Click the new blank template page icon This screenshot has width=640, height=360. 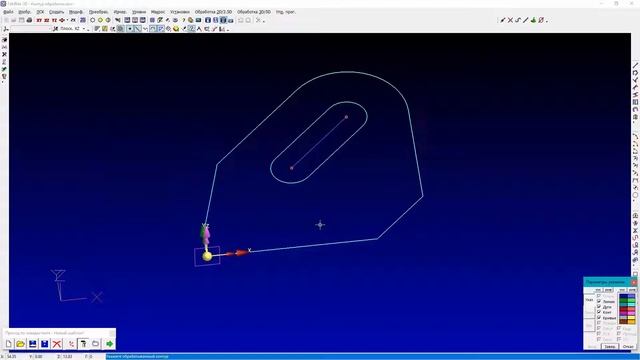click(9, 344)
